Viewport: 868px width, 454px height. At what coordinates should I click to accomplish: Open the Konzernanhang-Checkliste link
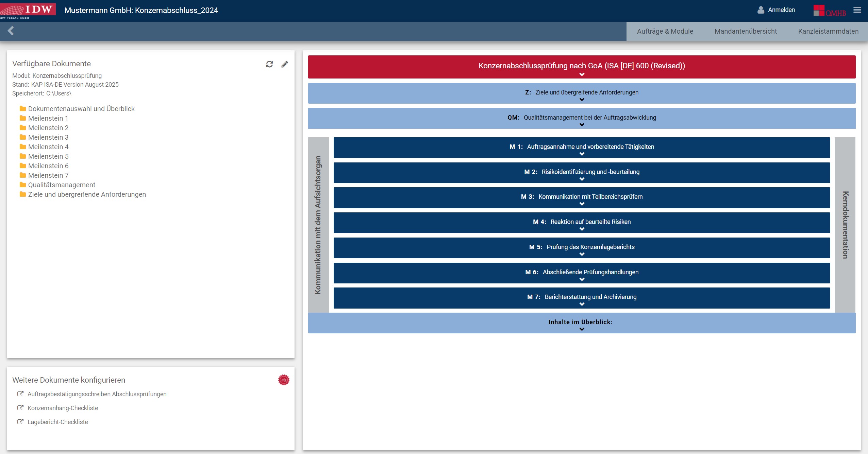click(63, 408)
